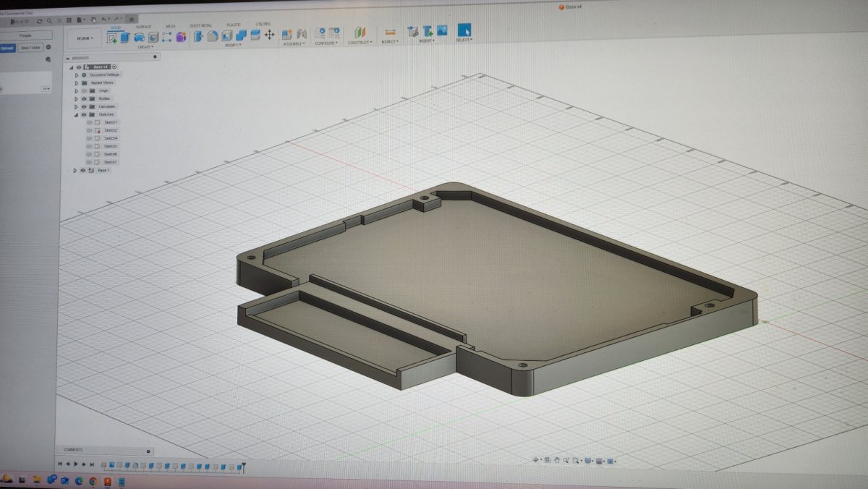Open Chrome from the Windows taskbar
The height and width of the screenshot is (489, 868).
pyautogui.click(x=93, y=481)
